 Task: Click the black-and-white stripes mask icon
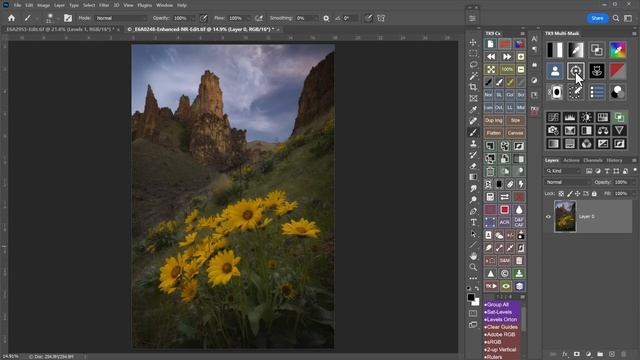pos(555,50)
